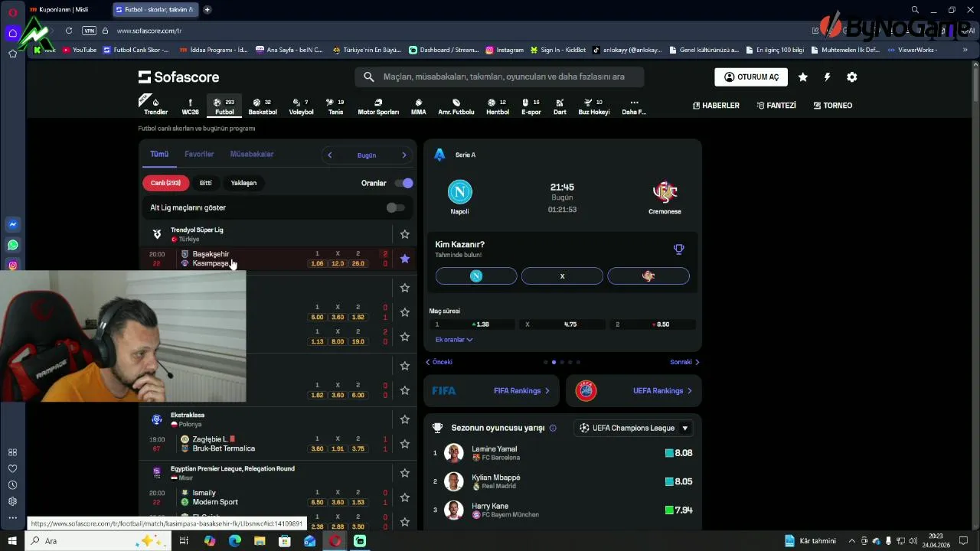Open the FANTEZİ link

click(776, 106)
